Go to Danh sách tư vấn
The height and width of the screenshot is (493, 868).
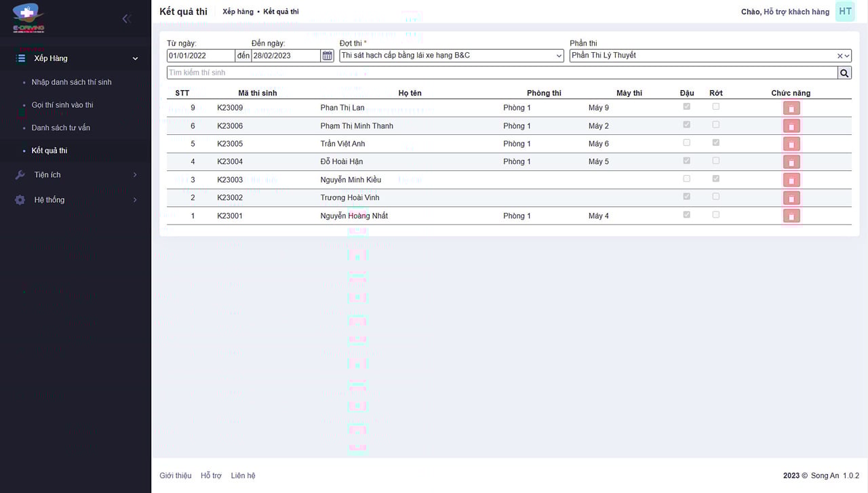(60, 127)
